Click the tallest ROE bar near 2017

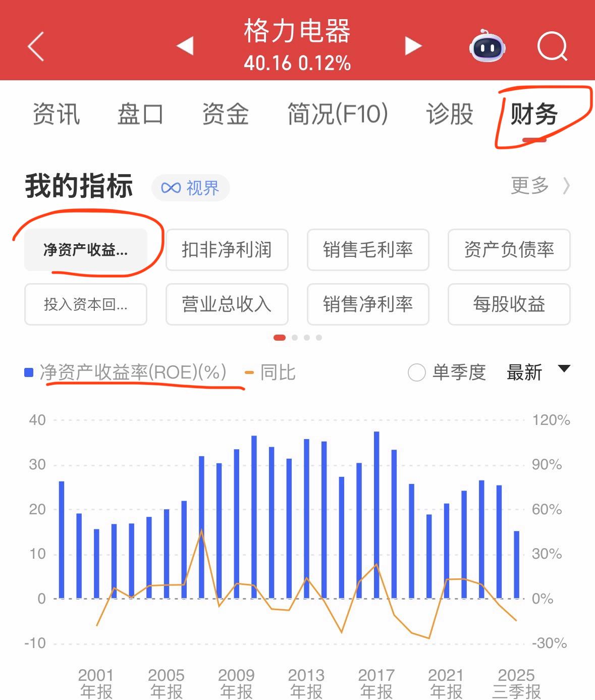tap(376, 515)
